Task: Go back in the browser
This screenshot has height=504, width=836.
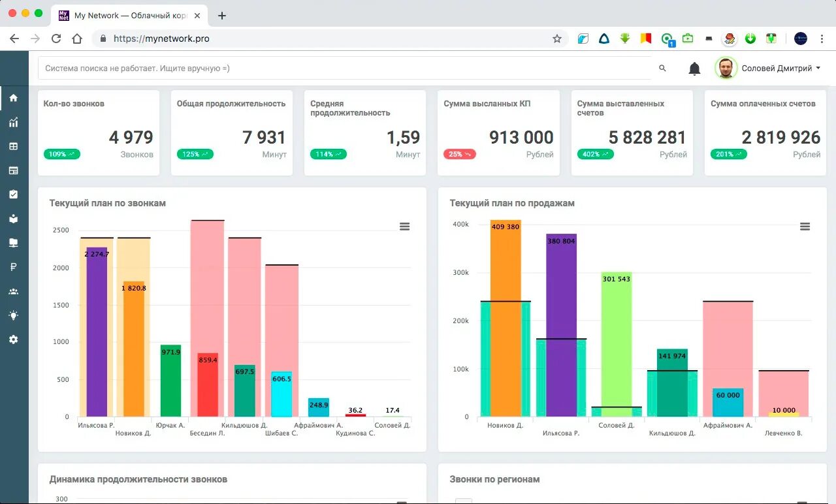Action: point(14,39)
